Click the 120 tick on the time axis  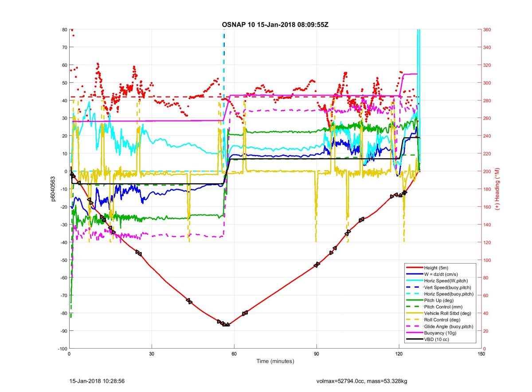click(399, 354)
